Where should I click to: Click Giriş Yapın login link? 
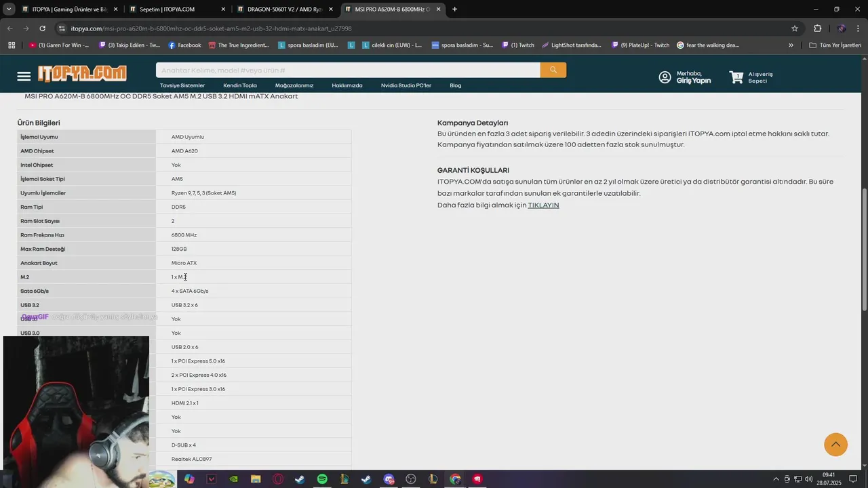(x=694, y=81)
